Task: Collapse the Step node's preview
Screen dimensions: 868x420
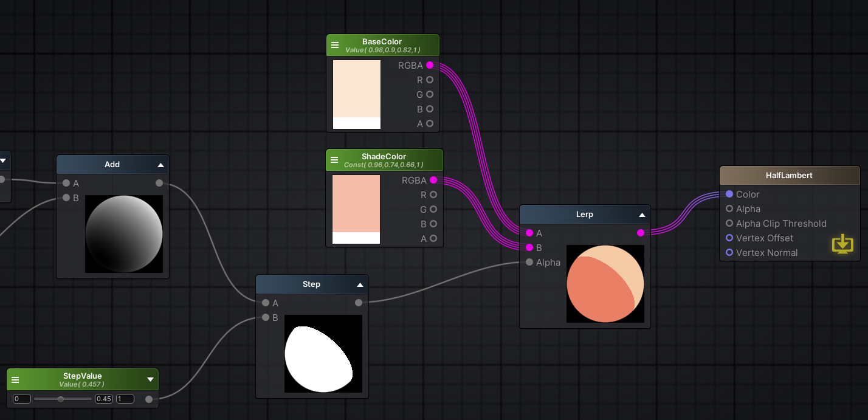Action: [360, 284]
